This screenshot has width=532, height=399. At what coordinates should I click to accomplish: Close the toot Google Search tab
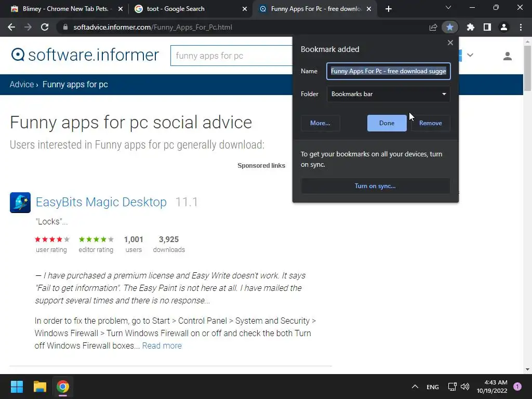coord(245,9)
